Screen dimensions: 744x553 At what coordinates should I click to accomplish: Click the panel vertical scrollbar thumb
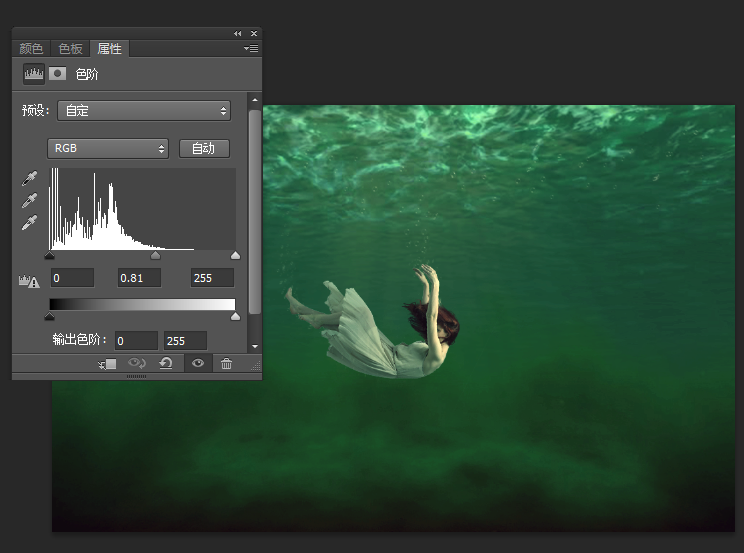(255, 212)
